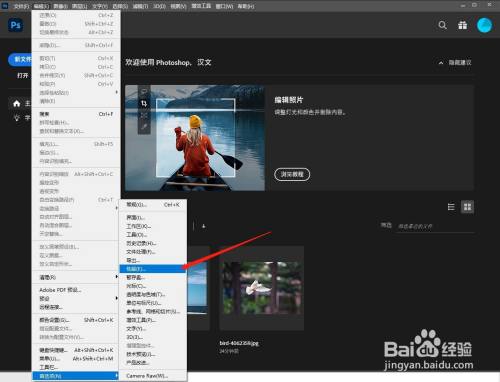Choose 界面(I)... preference

(x=153, y=217)
